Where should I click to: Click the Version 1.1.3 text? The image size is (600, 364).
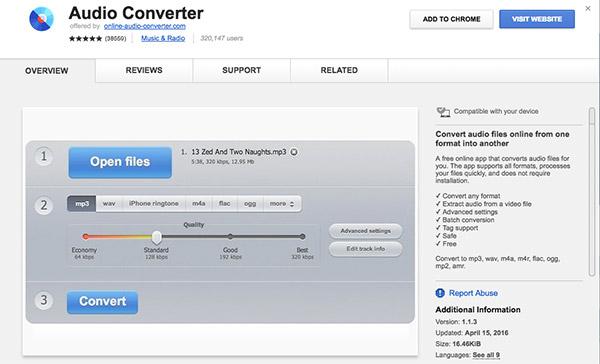(x=456, y=322)
